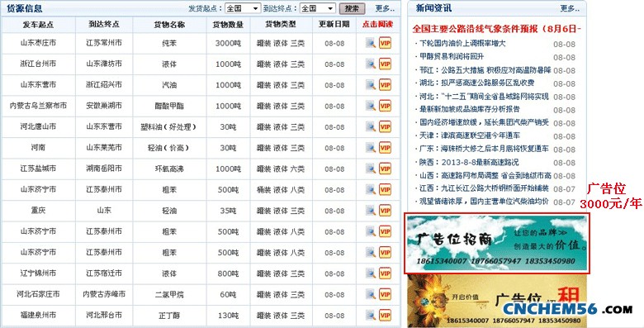
Task: Click the VIP icon in the 环氧高沸 row
Action: click(x=385, y=169)
